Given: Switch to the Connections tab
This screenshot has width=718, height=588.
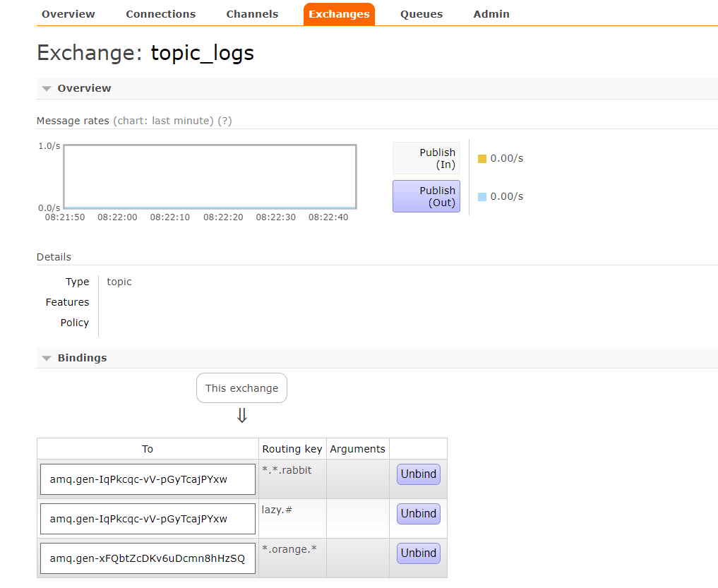Looking at the screenshot, I should click(160, 14).
